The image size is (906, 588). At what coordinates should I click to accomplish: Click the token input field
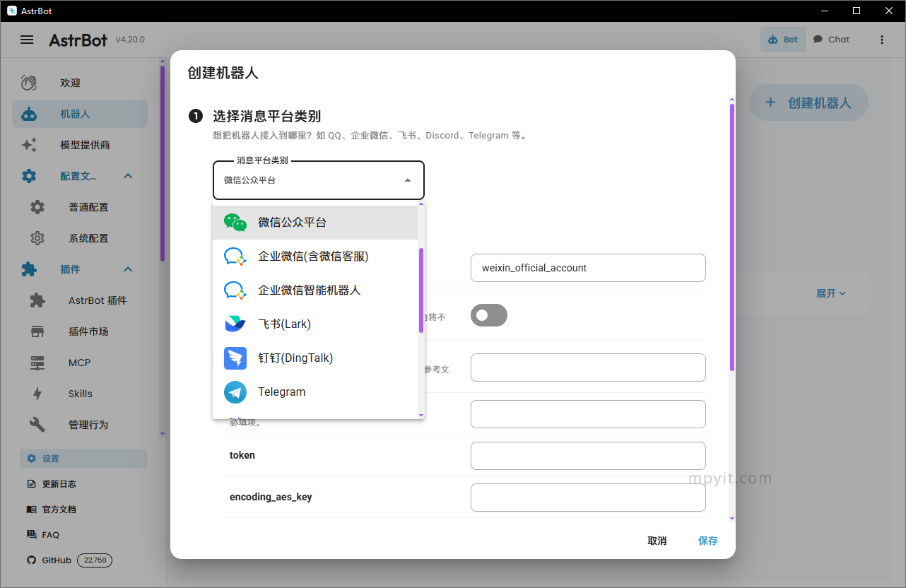click(588, 456)
